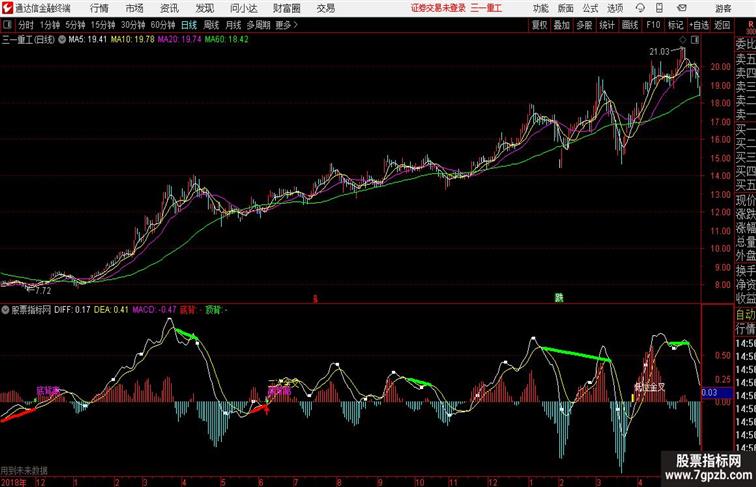Add stock via +自选 button
Image resolution: width=756 pixels, height=487 pixels.
click(699, 25)
